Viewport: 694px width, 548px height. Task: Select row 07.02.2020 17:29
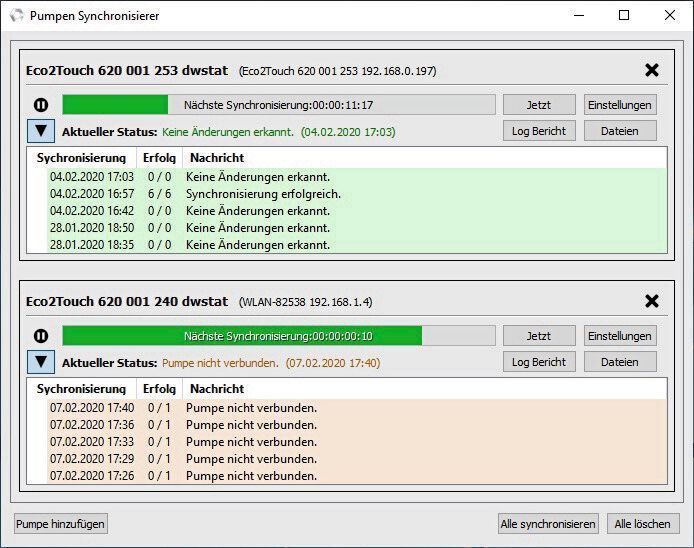coord(357,459)
